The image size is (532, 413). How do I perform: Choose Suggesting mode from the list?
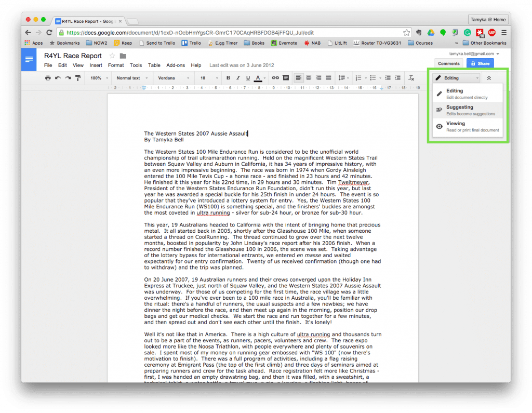(x=468, y=110)
